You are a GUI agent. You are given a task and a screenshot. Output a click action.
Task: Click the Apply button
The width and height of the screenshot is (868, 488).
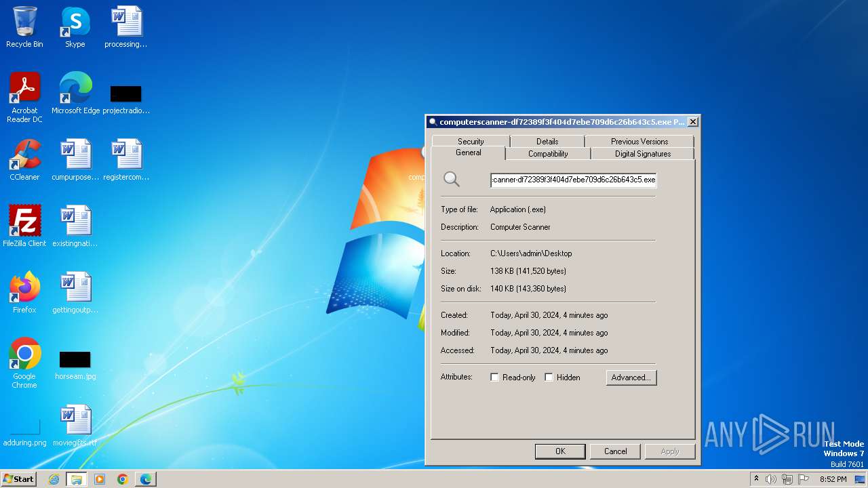[670, 451]
